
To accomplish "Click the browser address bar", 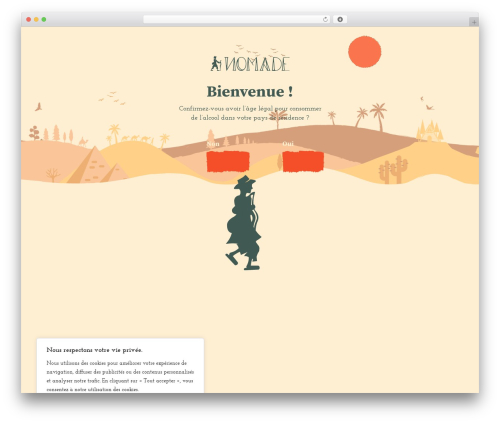I will [236, 19].
